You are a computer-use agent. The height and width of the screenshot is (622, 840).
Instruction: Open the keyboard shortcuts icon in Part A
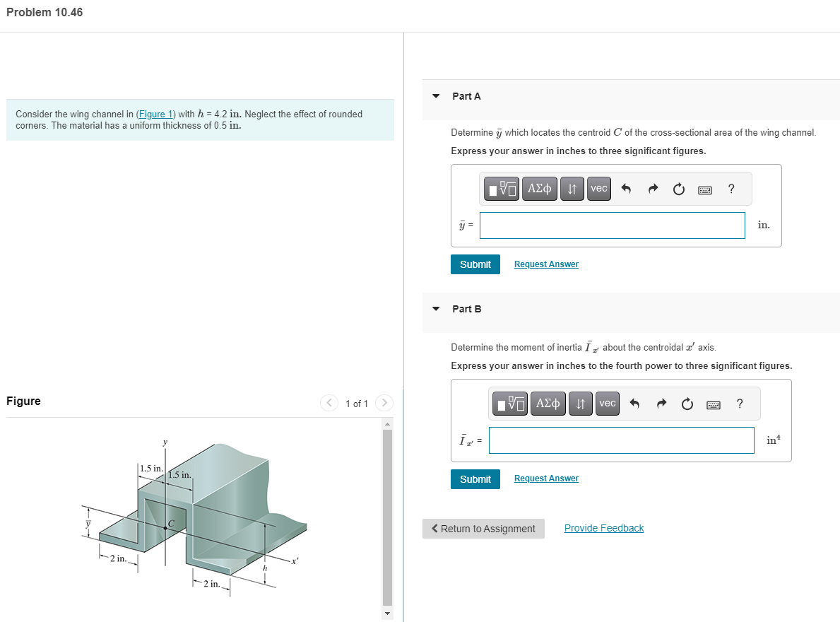(704, 189)
